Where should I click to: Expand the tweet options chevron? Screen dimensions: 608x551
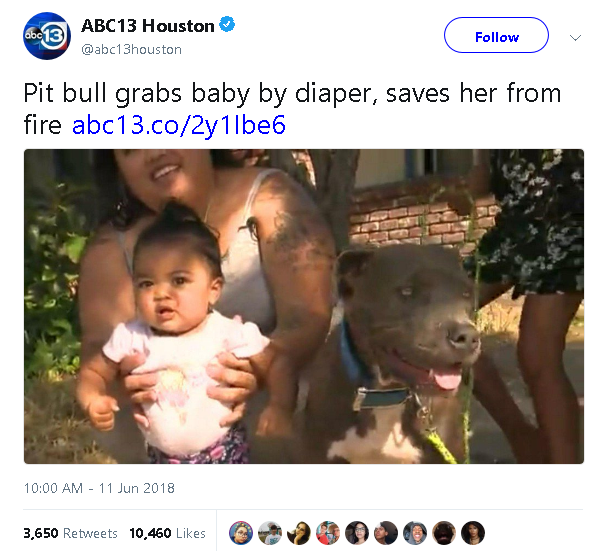point(575,38)
